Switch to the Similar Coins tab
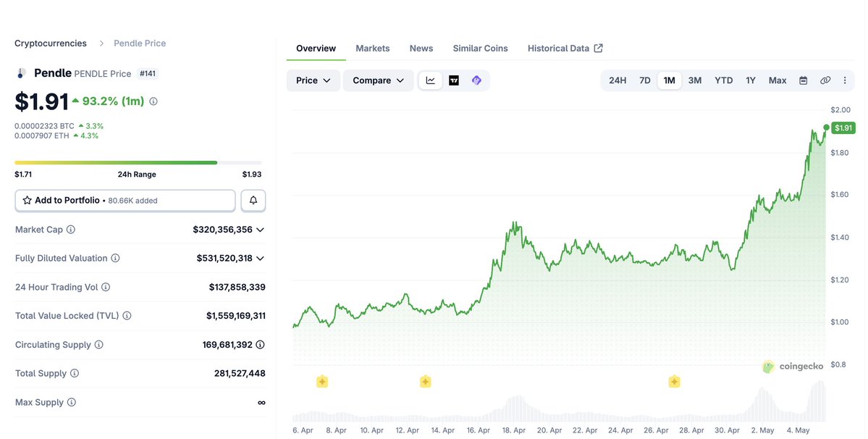Viewport: 868px width, 439px height. (x=481, y=48)
